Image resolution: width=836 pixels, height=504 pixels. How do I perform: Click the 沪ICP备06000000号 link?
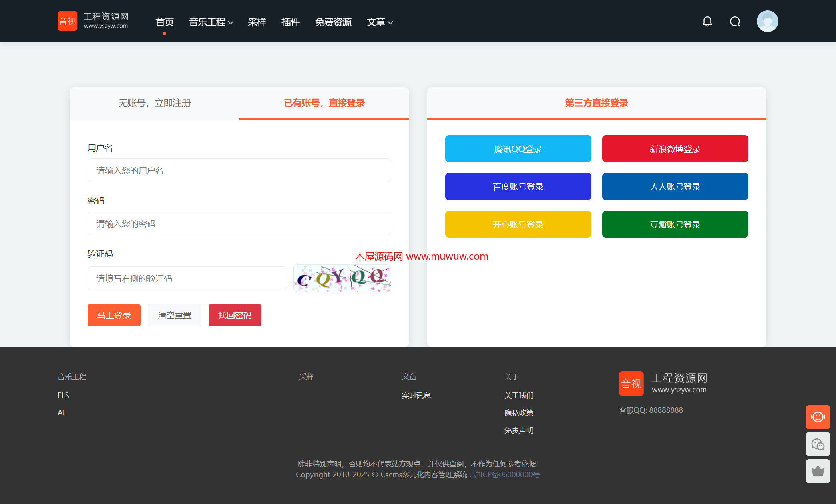506,474
